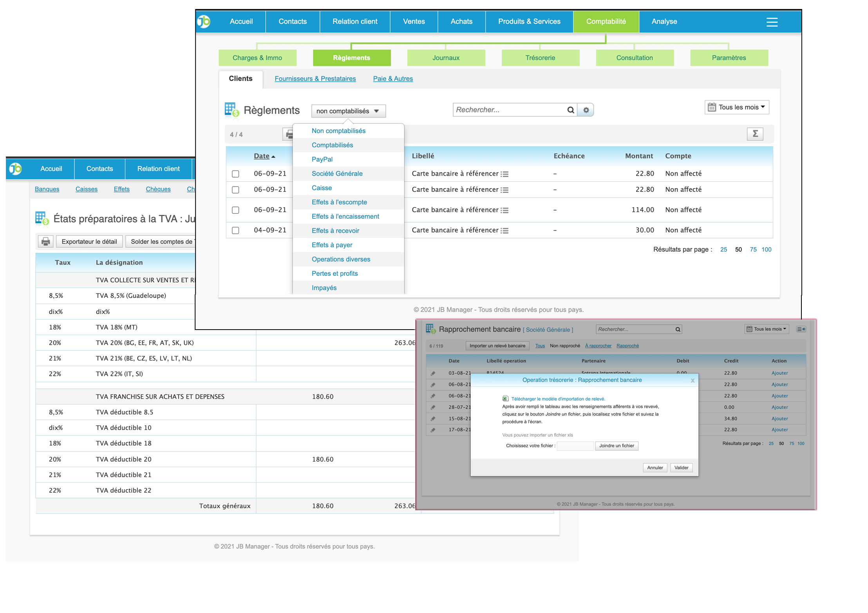Open the non comptabilisés filter dropdown
The width and height of the screenshot is (868, 613).
(348, 111)
